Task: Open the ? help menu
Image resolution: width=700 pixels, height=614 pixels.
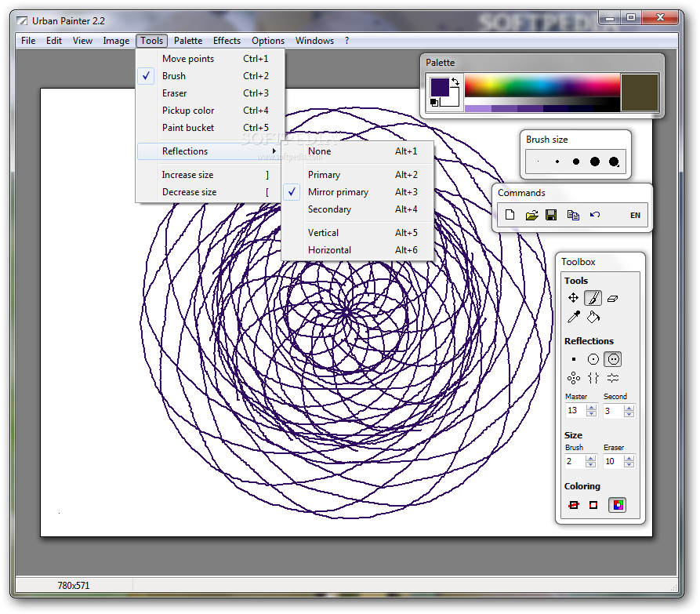Action: point(347,41)
